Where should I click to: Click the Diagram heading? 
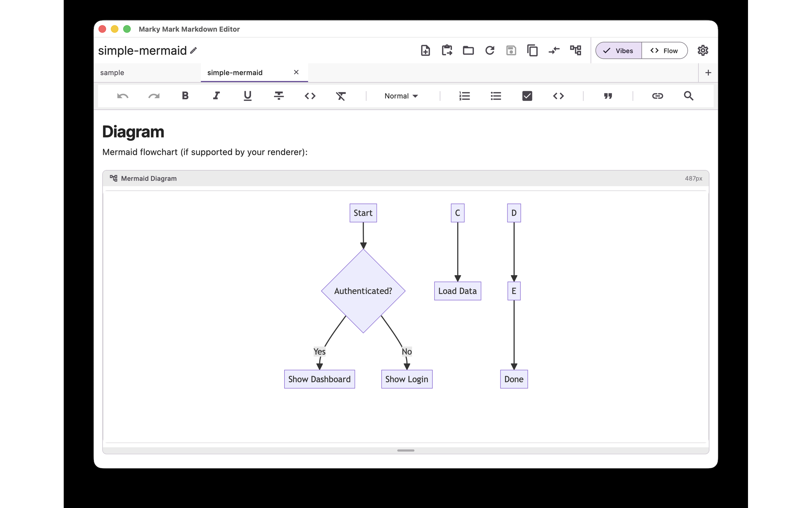click(x=133, y=132)
